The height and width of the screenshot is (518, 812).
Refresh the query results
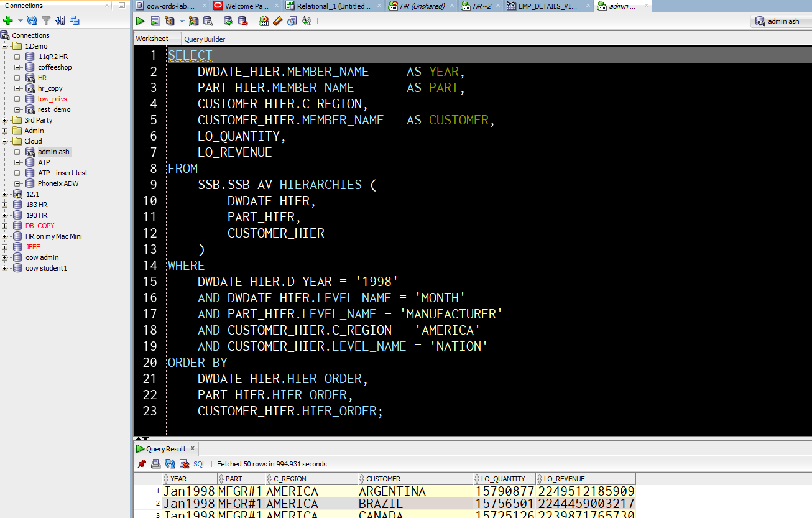pos(170,464)
